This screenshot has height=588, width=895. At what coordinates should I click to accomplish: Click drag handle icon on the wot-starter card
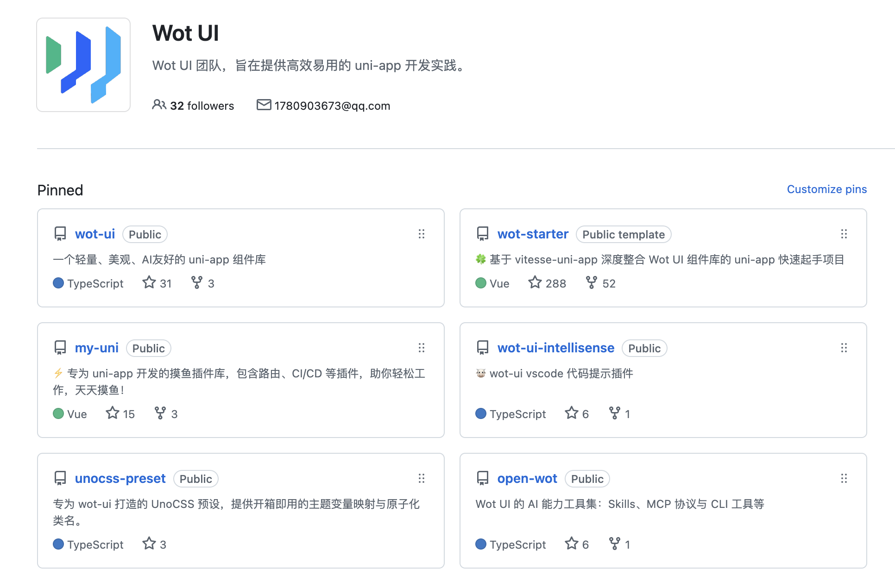click(x=844, y=234)
